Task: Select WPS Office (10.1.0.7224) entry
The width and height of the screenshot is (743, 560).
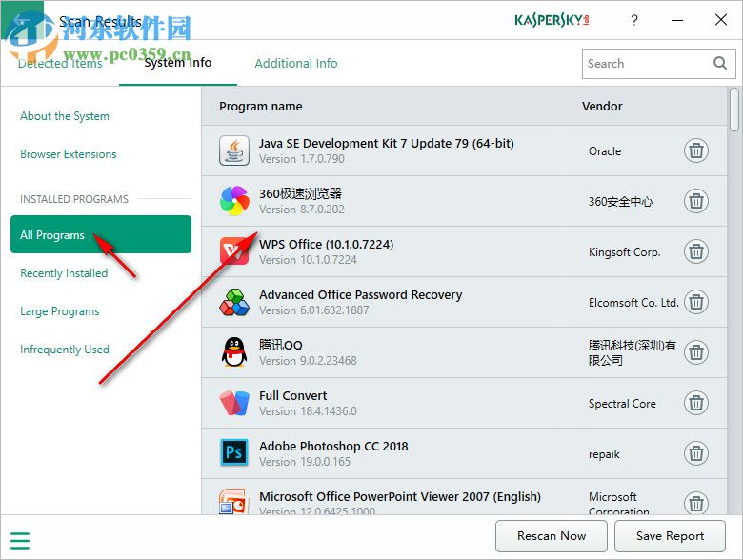Action: tap(465, 251)
